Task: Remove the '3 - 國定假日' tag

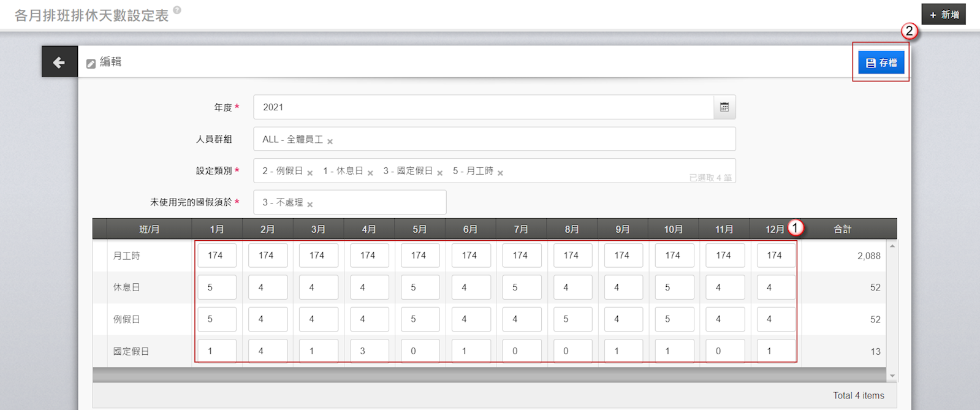Action: click(x=439, y=173)
